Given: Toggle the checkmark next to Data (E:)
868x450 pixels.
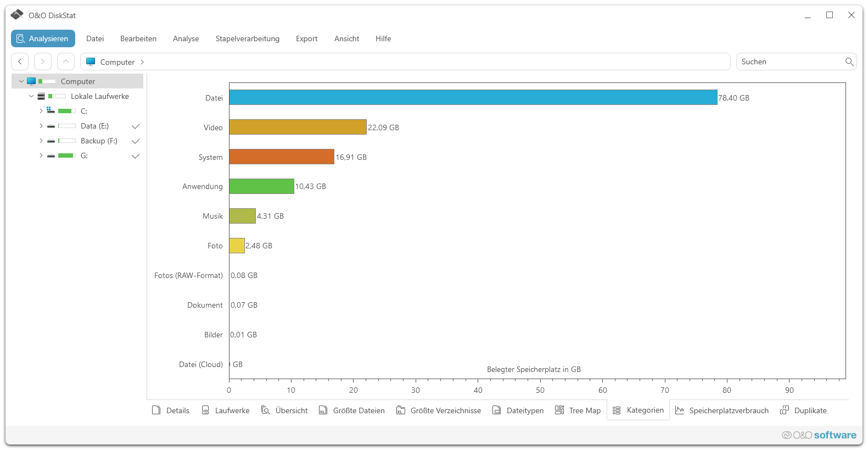Looking at the screenshot, I should coord(136,126).
